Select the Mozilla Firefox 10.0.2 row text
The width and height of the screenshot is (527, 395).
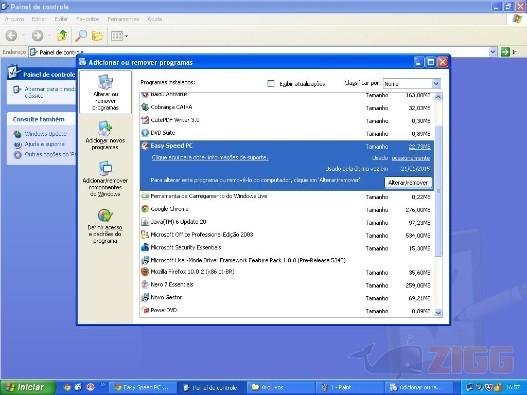tap(192, 272)
